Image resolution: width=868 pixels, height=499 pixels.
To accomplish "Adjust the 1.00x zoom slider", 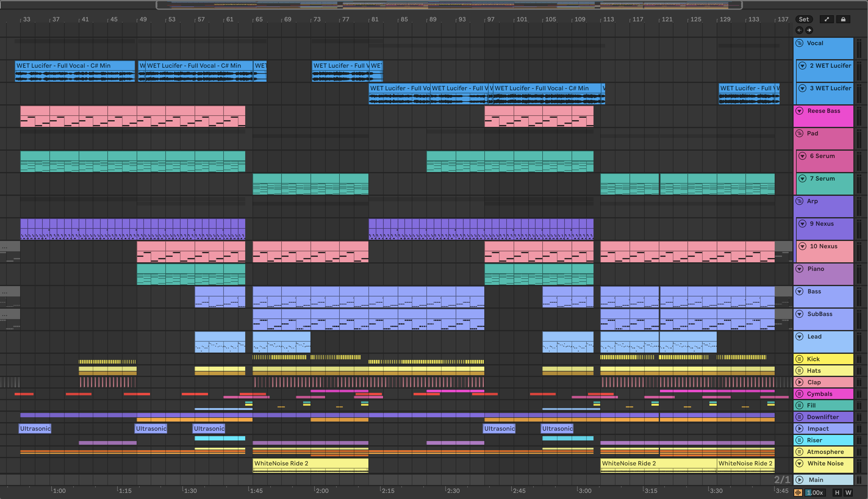I will tap(815, 493).
